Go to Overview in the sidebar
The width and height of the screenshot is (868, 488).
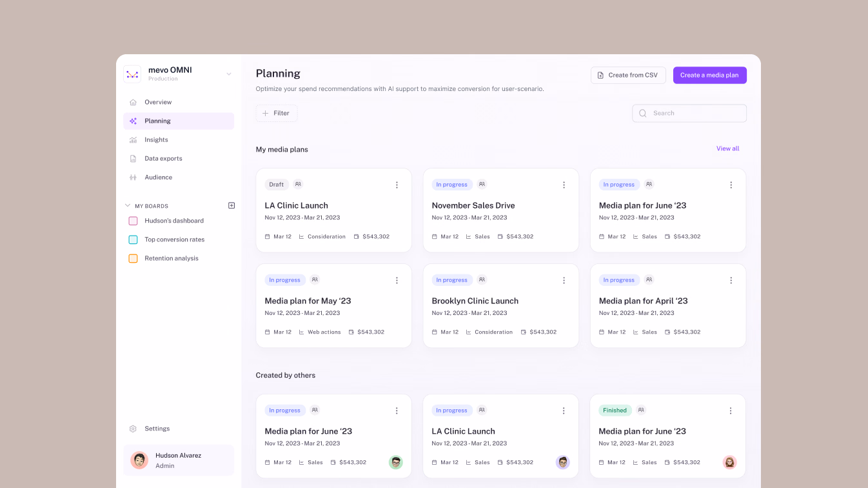click(179, 102)
